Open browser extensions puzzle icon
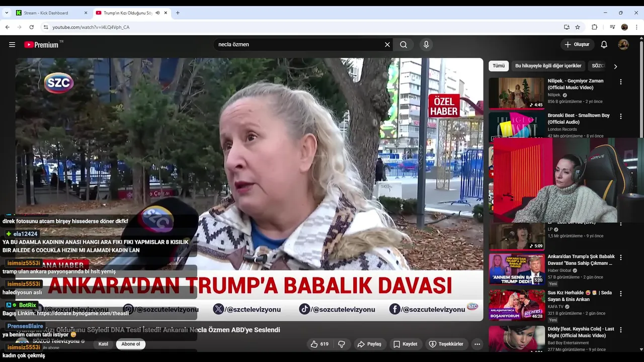The height and width of the screenshot is (362, 644). click(x=594, y=27)
